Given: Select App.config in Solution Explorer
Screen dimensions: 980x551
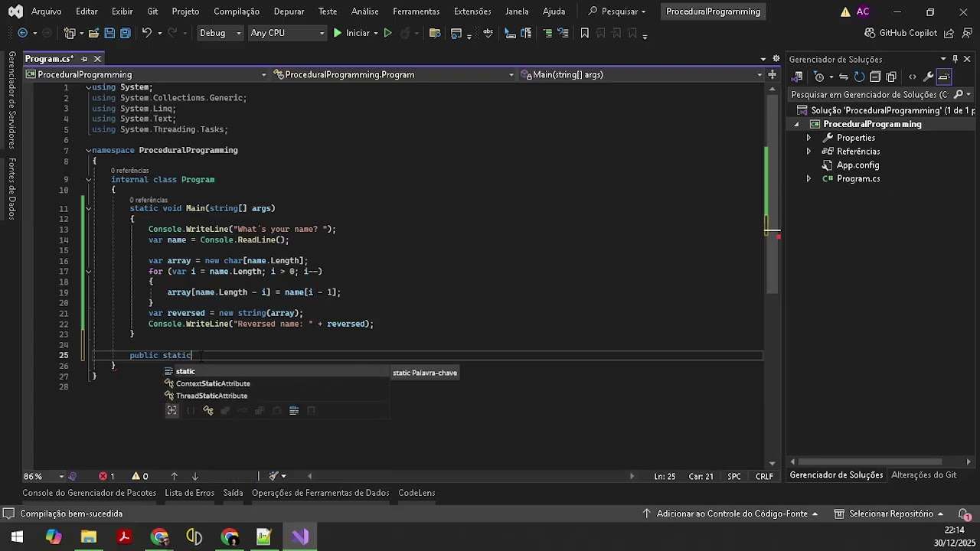Looking at the screenshot, I should tap(857, 165).
